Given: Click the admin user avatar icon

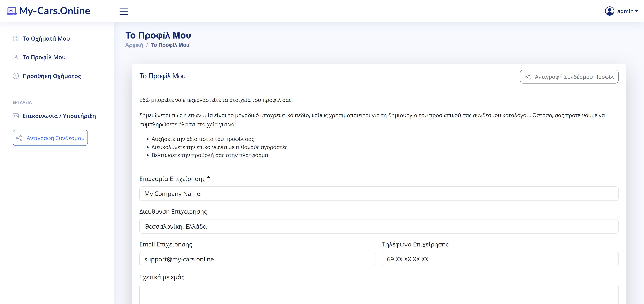Looking at the screenshot, I should point(609,11).
